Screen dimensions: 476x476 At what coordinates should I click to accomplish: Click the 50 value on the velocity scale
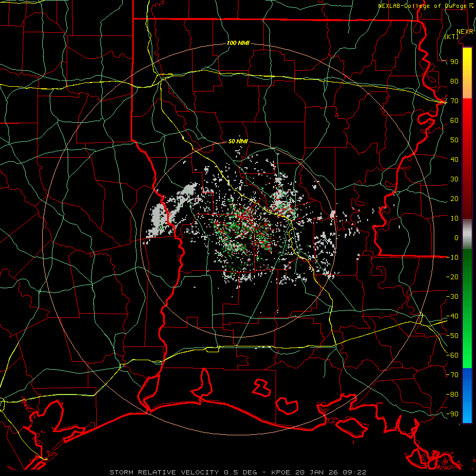coord(454,140)
